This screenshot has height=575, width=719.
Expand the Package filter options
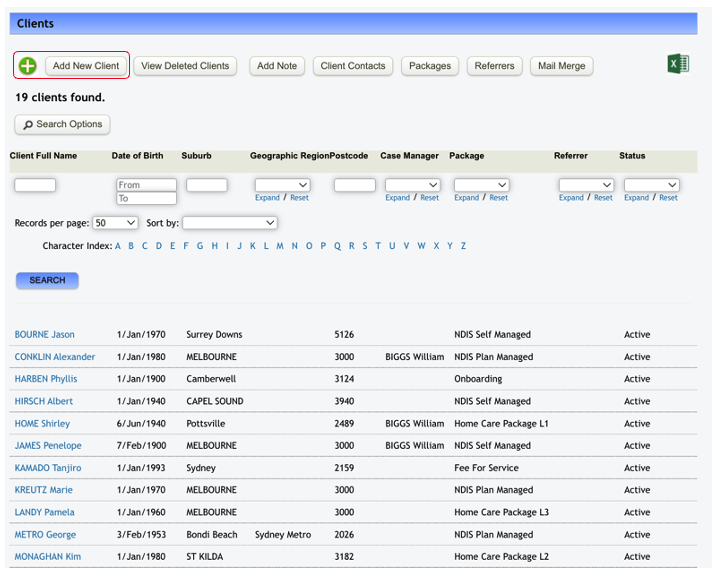coord(466,198)
